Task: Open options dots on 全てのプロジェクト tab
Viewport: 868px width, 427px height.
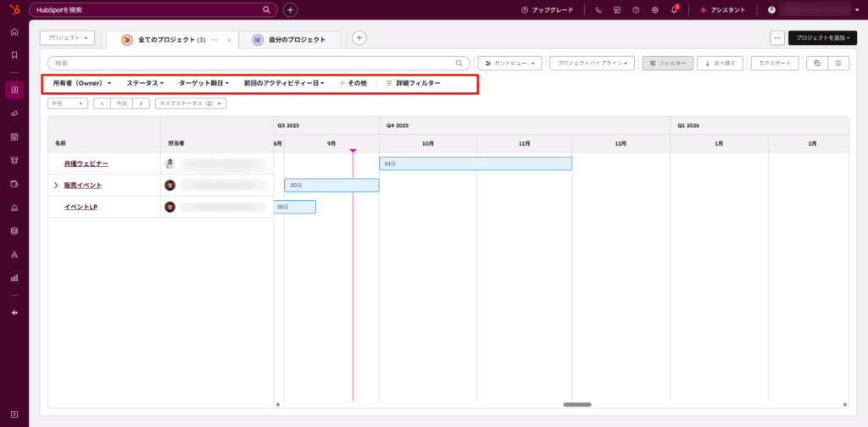Action: [x=214, y=40]
